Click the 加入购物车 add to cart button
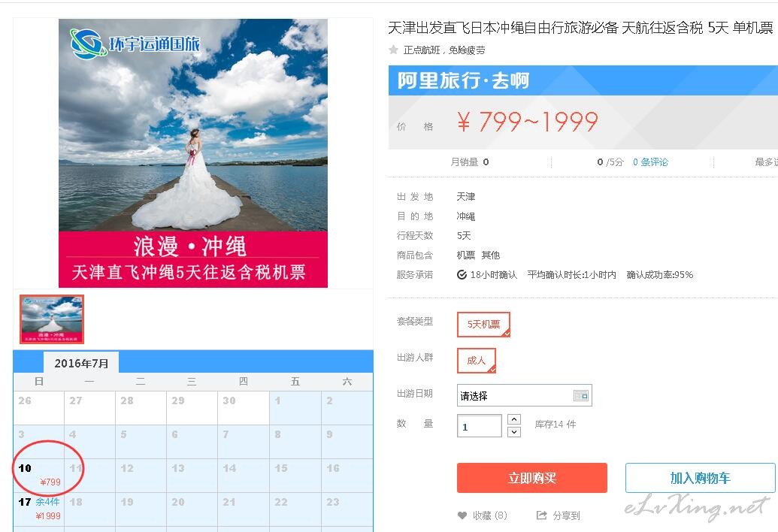Screen dimensions: 778x532 [x=700, y=478]
